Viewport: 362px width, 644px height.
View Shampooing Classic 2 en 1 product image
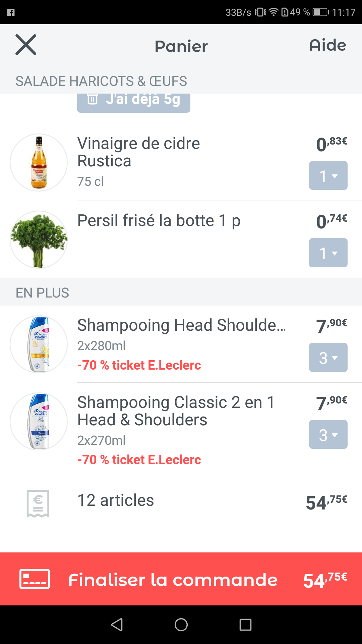[39, 421]
